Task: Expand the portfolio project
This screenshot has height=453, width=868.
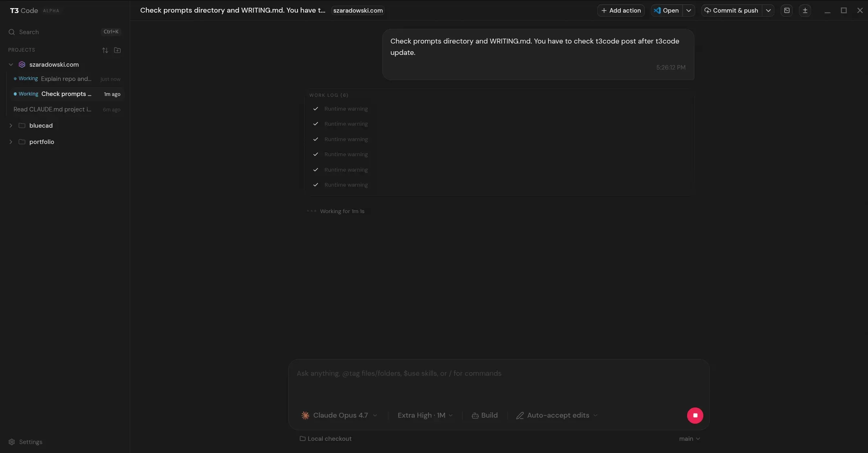Action: click(x=11, y=142)
